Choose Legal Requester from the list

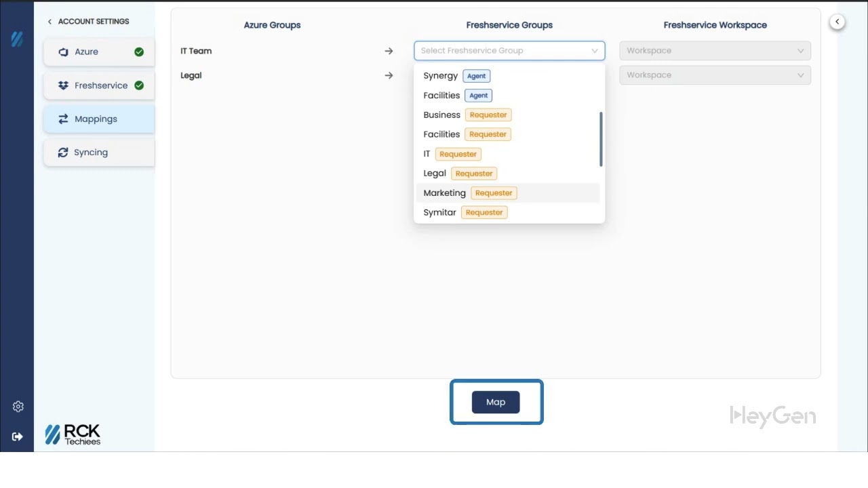click(508, 174)
